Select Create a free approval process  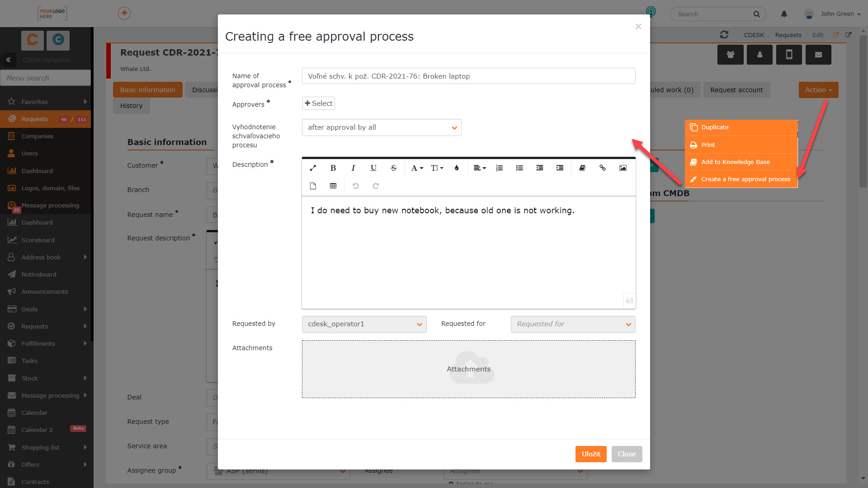point(741,179)
